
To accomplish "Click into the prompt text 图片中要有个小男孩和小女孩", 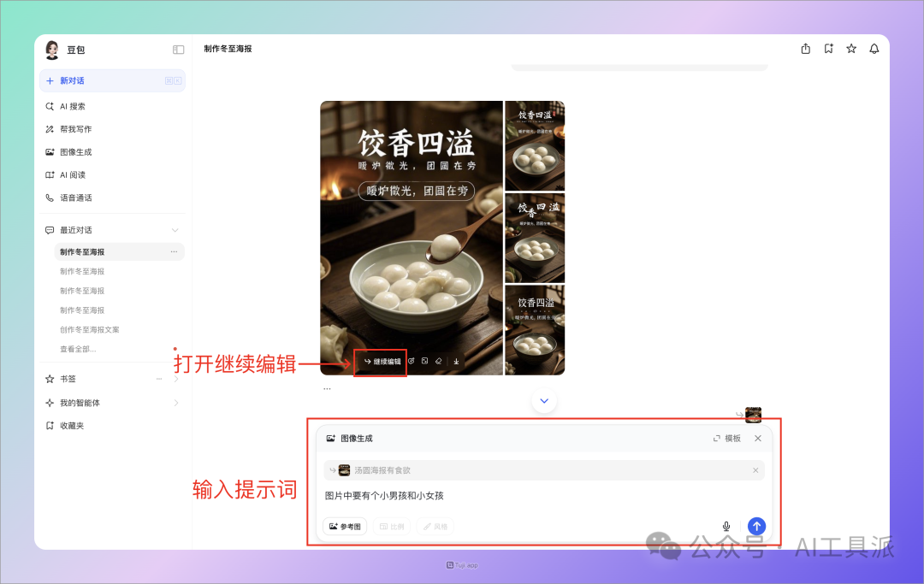I will click(384, 496).
